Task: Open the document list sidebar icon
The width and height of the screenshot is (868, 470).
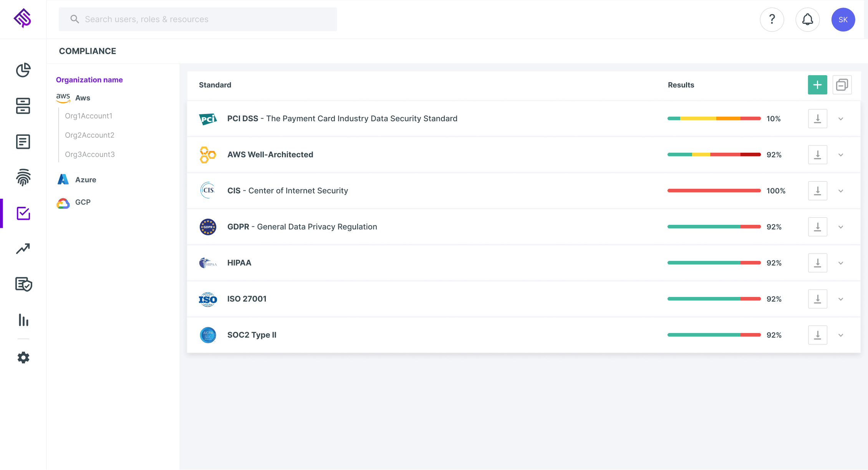Action: pyautogui.click(x=23, y=142)
